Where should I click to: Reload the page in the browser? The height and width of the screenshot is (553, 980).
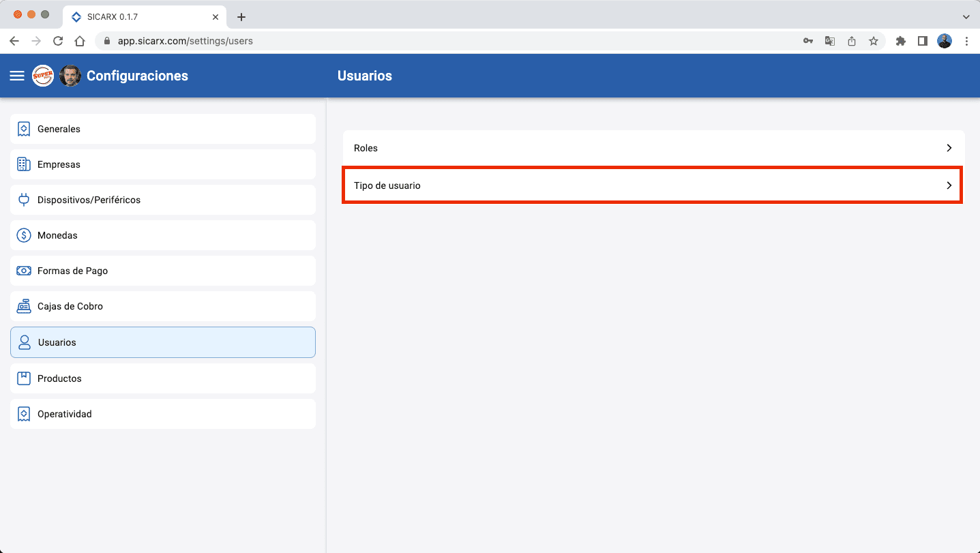(x=58, y=41)
